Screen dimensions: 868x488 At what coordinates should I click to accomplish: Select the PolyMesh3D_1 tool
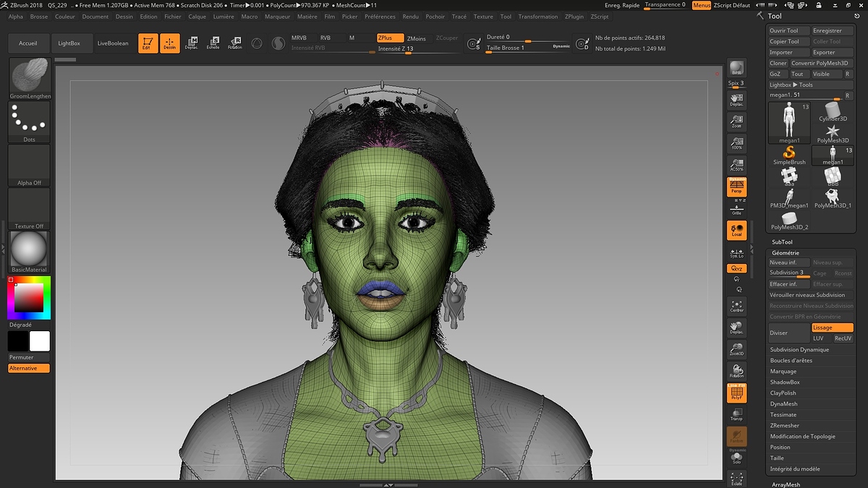pyautogui.click(x=833, y=199)
